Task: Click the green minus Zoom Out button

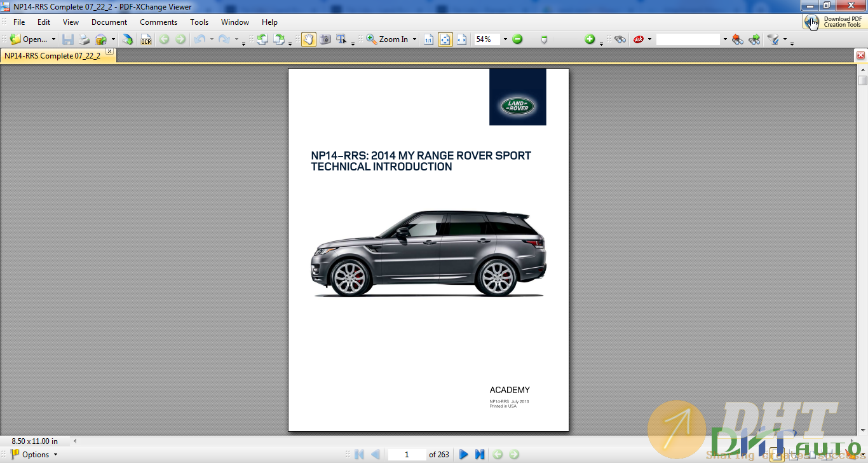Action: pos(517,39)
